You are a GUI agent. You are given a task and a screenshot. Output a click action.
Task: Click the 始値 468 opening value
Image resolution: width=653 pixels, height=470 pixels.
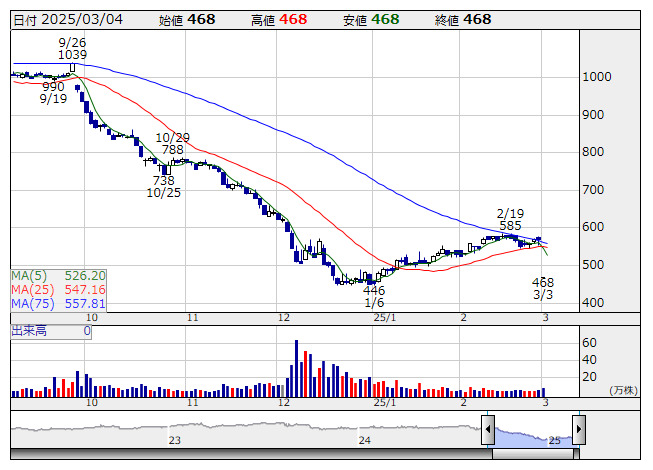(x=187, y=20)
